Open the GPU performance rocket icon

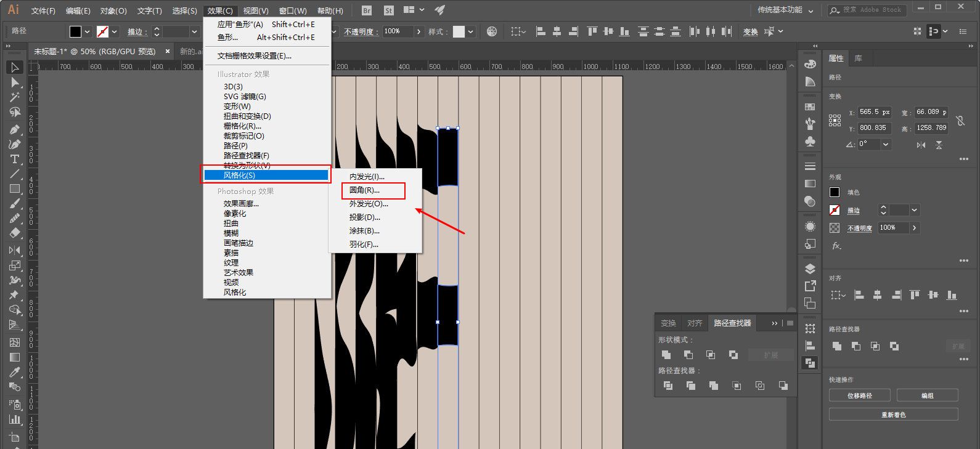[x=439, y=10]
